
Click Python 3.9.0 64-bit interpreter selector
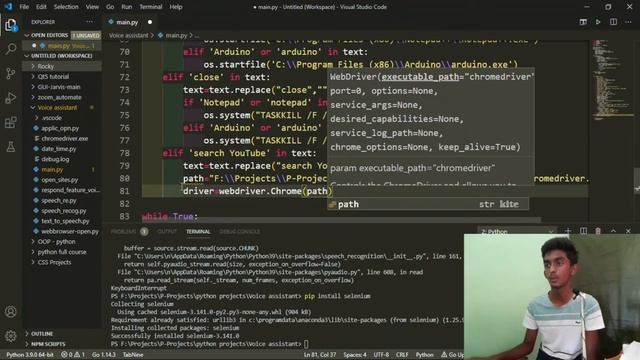pyautogui.click(x=30, y=355)
